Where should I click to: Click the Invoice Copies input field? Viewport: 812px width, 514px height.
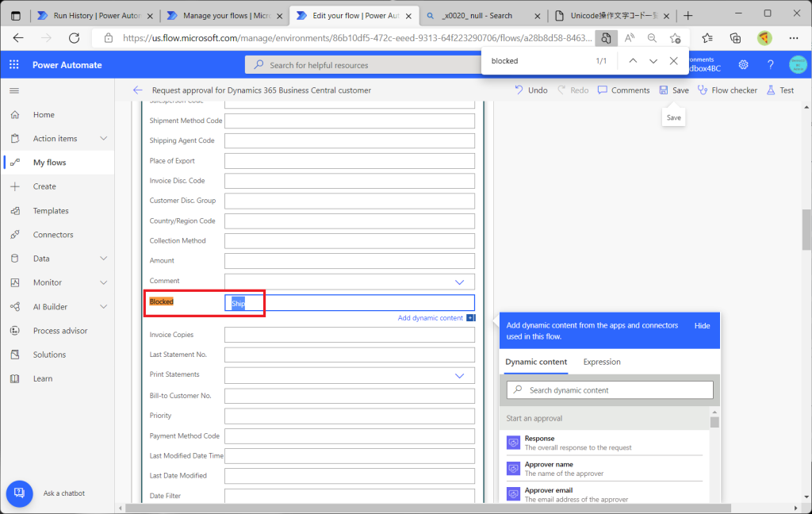[x=350, y=335]
